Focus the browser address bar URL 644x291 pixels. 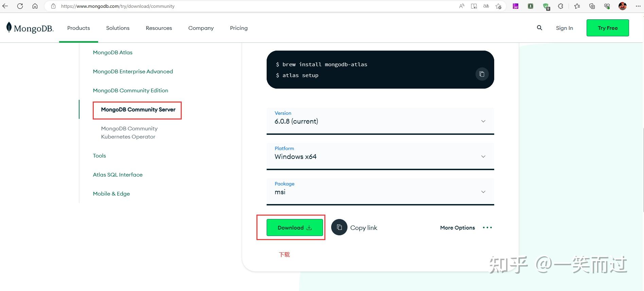(118, 6)
